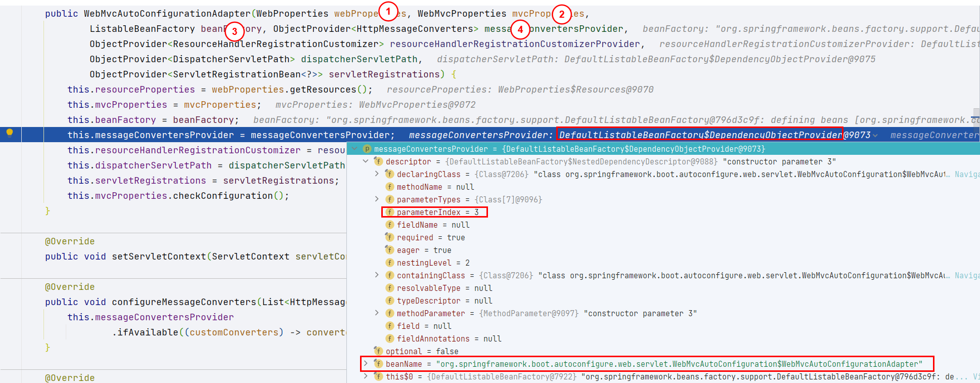Click Navigate link on declaringClass row
The image size is (980, 383).
click(x=967, y=174)
